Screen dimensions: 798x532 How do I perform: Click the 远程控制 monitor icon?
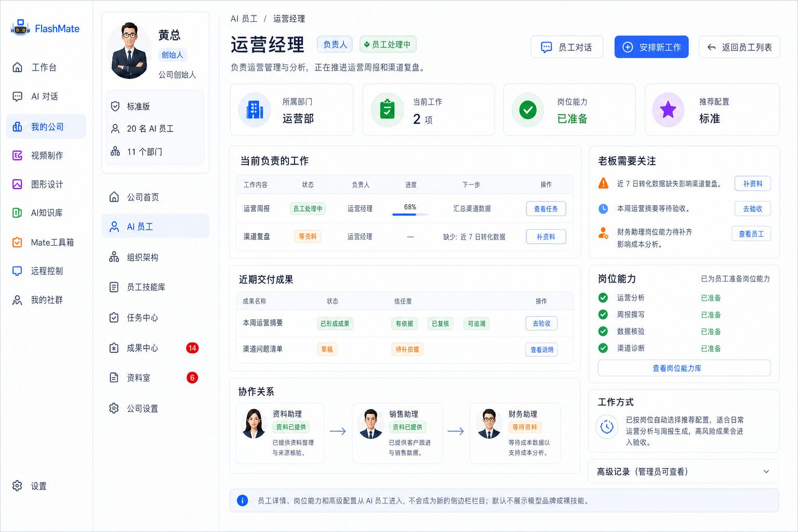pos(17,271)
